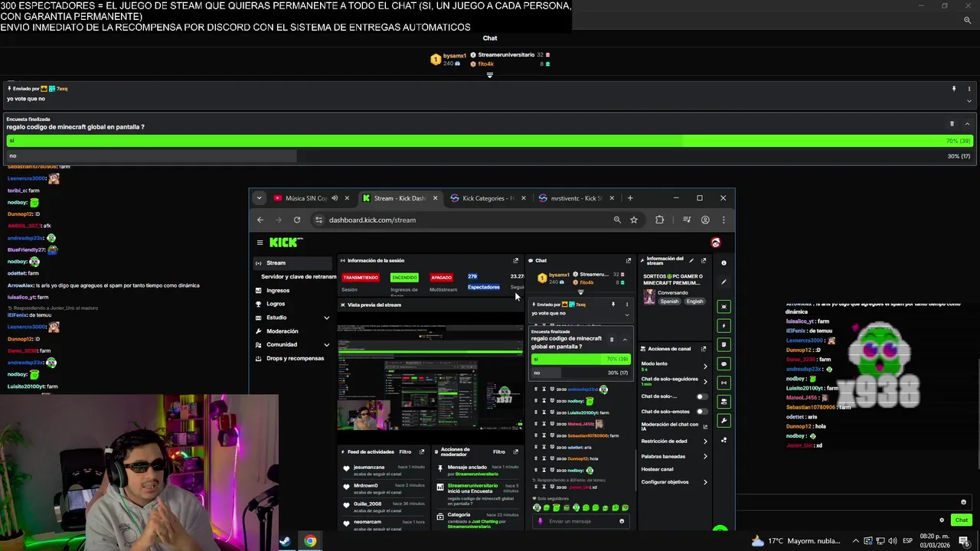980x551 pixels.
Task: Click the Spanish language tag
Action: click(x=669, y=302)
